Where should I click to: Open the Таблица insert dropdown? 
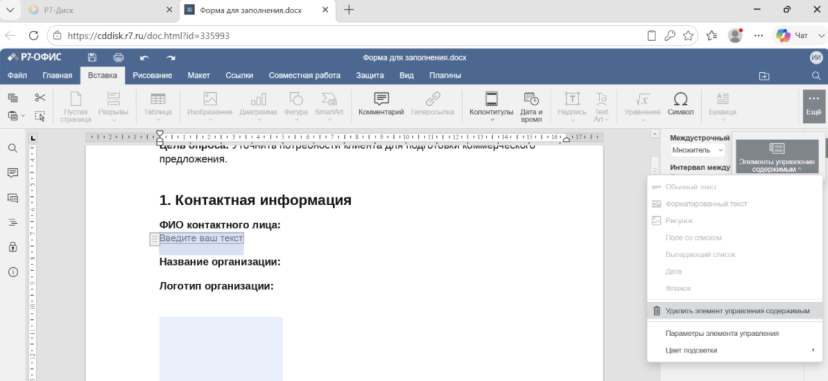pos(158,107)
